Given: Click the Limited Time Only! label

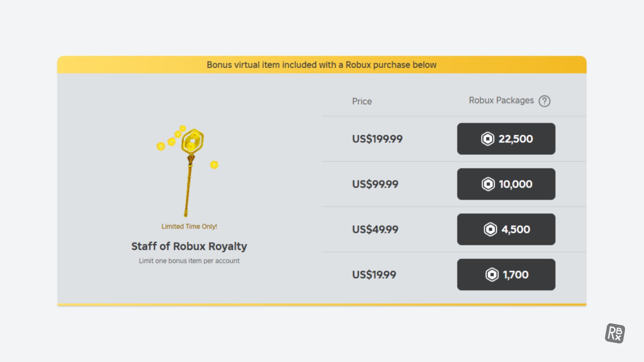Looking at the screenshot, I should (x=189, y=227).
